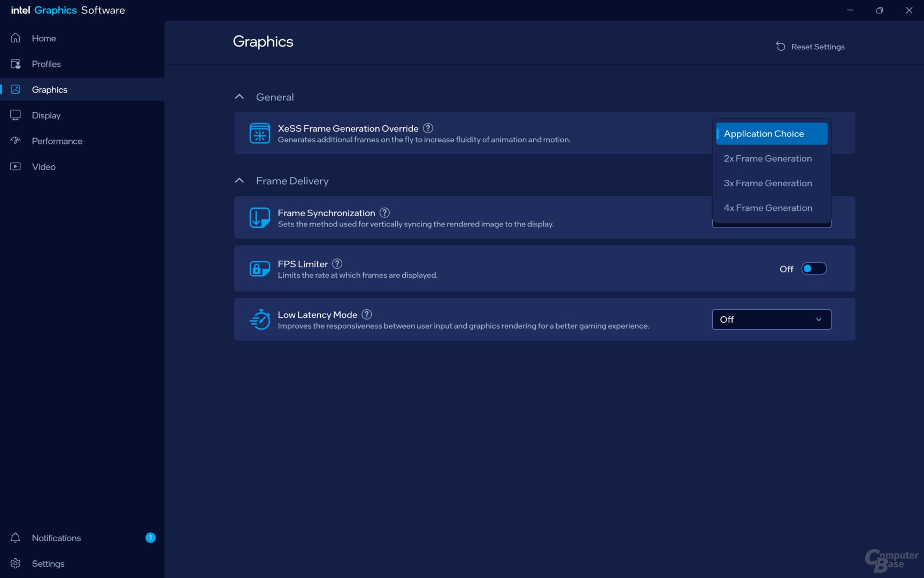The height and width of the screenshot is (578, 924).
Task: Open the Low Latency Mode dropdown
Action: [x=771, y=320]
